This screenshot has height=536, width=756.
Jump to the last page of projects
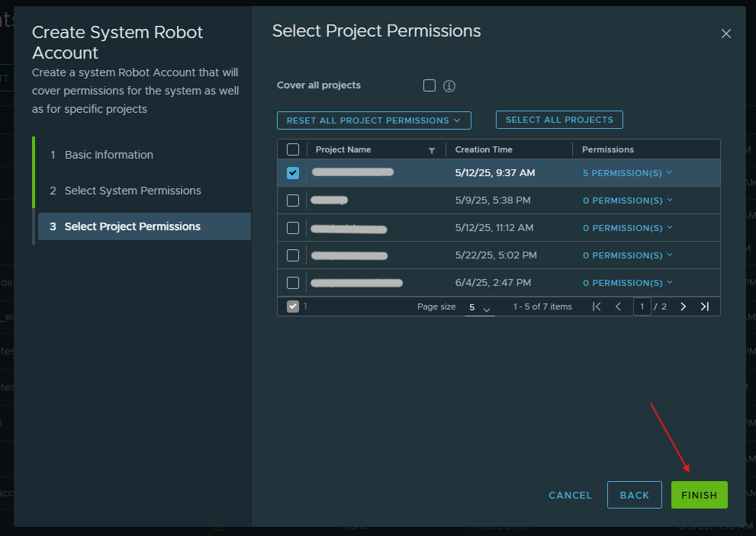coord(704,307)
